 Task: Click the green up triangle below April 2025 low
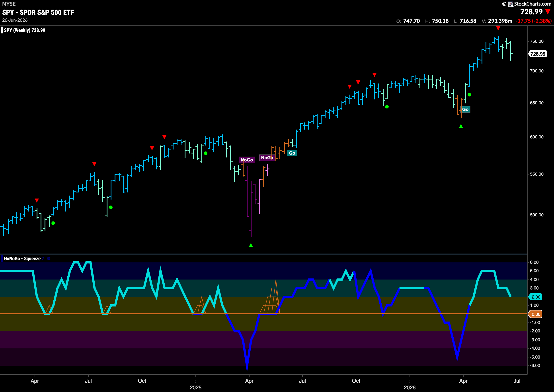click(x=251, y=245)
